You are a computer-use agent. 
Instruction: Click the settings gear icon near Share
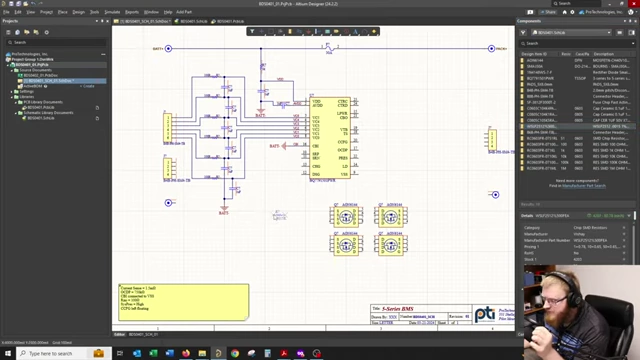(572, 12)
